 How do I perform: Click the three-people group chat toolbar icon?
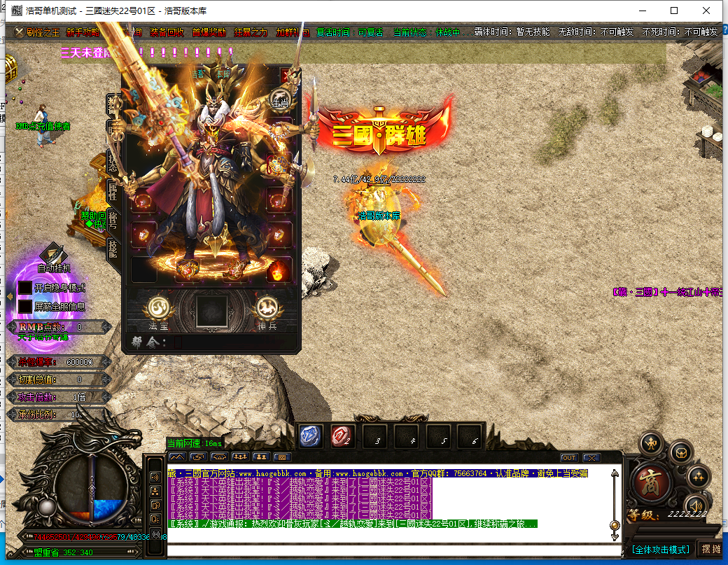click(x=240, y=457)
